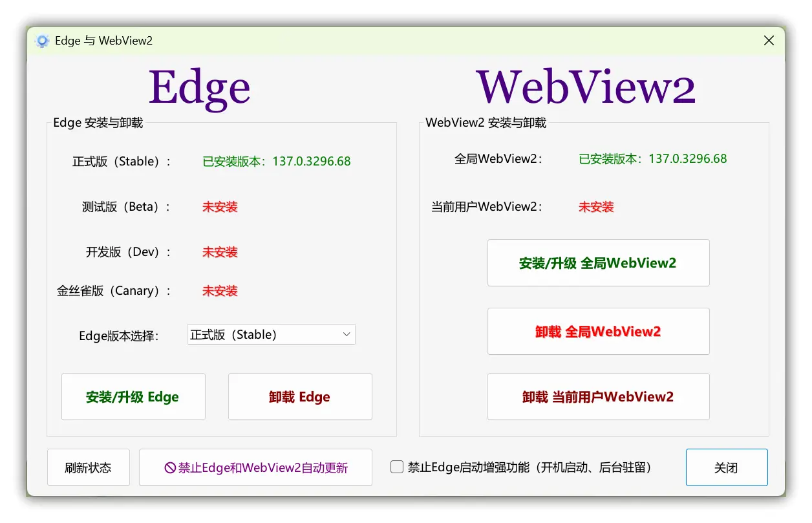Click the 金丝雀版（Canary）： label
Image resolution: width=812 pixels, height=523 pixels.
coord(114,291)
